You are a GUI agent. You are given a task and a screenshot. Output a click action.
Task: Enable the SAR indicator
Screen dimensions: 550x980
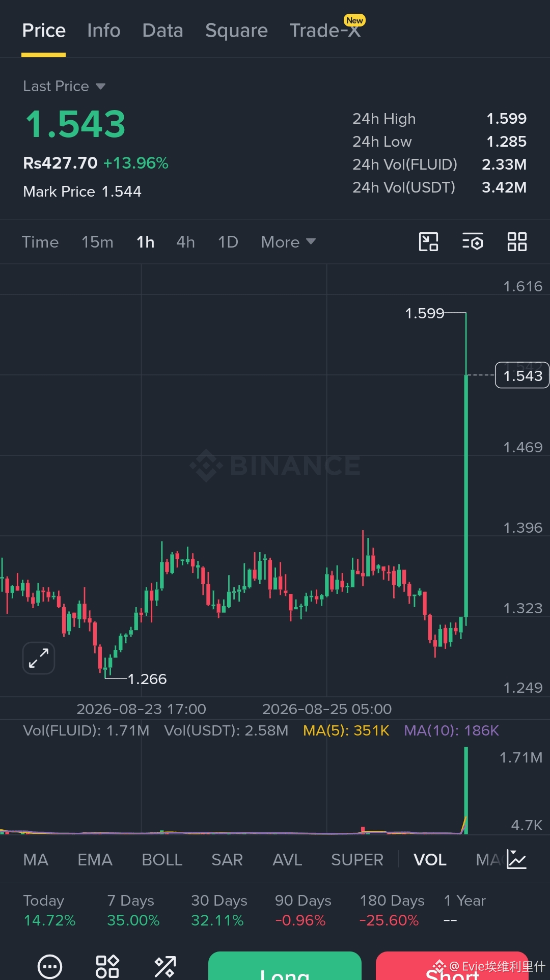[227, 860]
